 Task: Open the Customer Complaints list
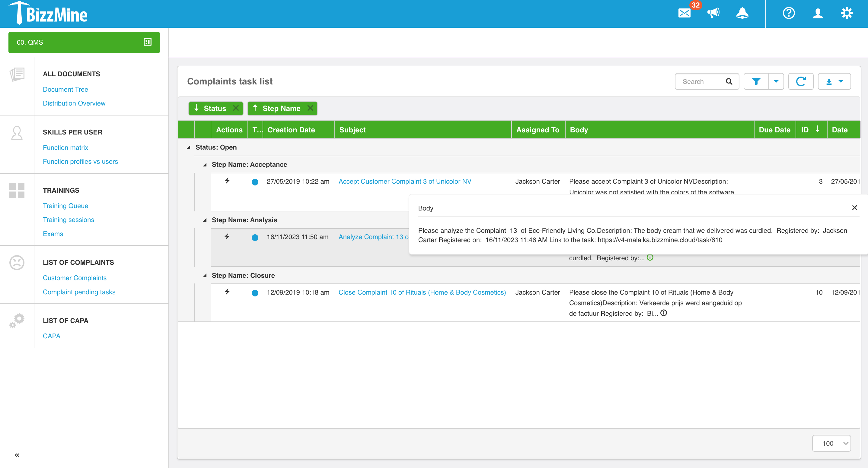pyautogui.click(x=75, y=278)
